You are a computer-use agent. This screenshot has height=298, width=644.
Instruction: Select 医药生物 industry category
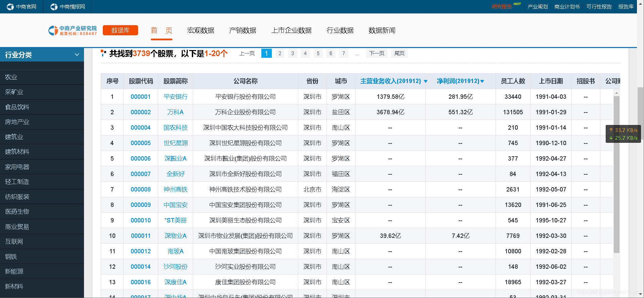[42, 212]
